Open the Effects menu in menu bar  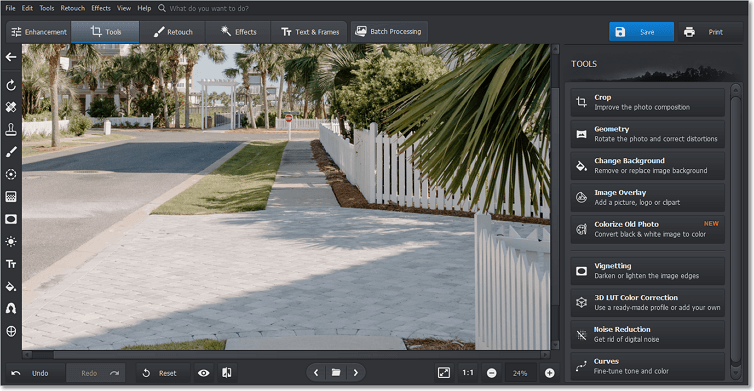click(x=101, y=8)
